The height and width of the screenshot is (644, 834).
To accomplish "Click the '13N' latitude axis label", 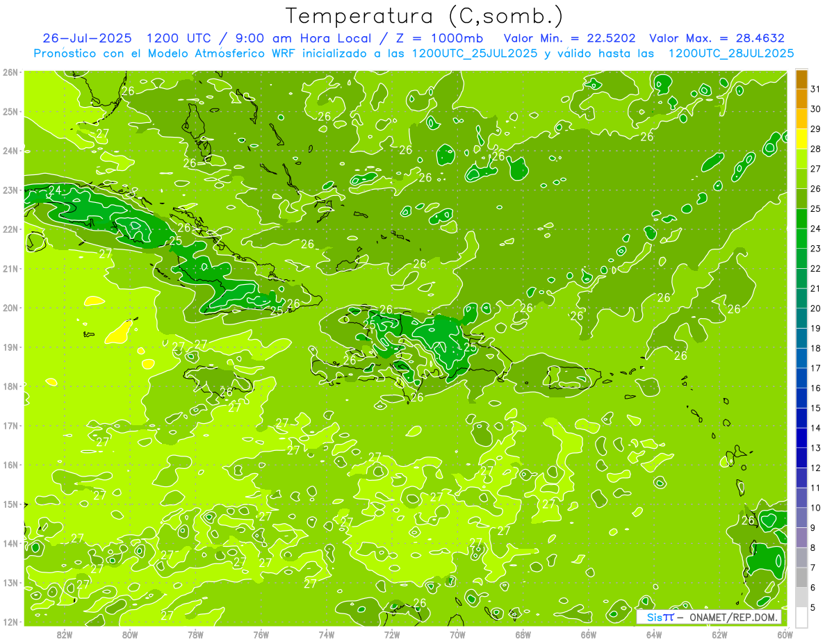I will coord(10,582).
